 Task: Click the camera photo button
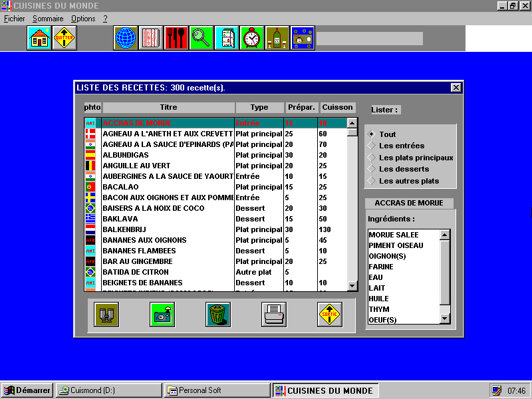pos(162,315)
